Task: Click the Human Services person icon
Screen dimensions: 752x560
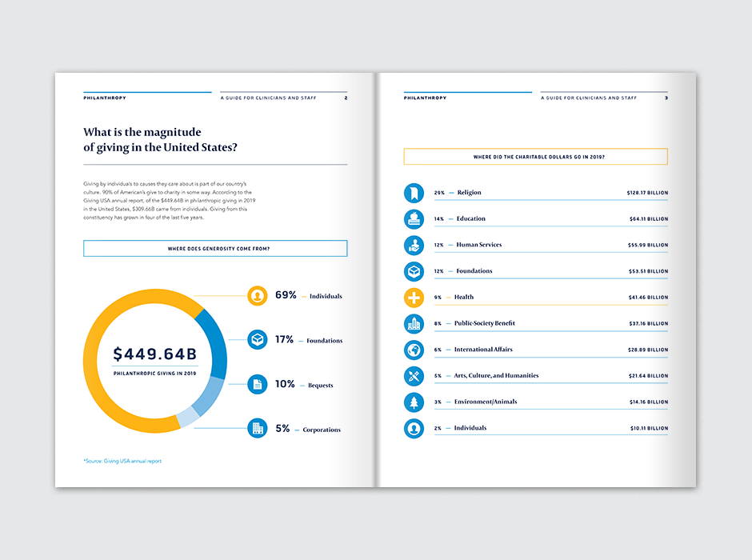Action: [x=413, y=245]
